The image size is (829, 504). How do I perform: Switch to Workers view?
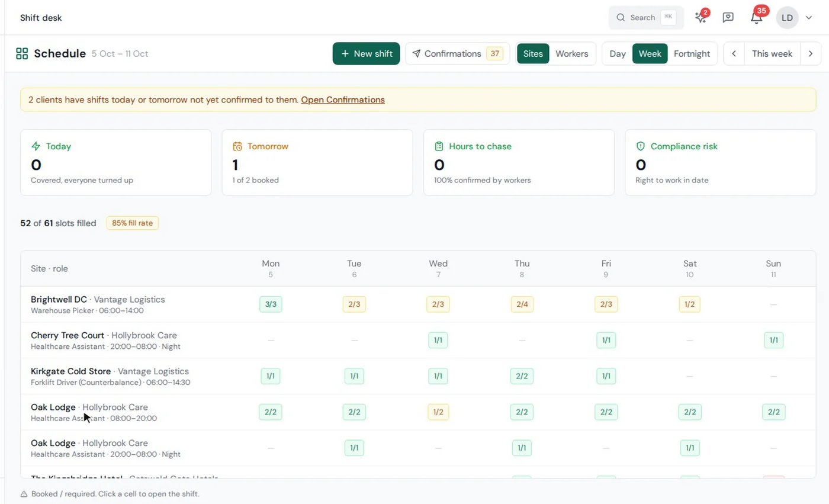pos(572,54)
